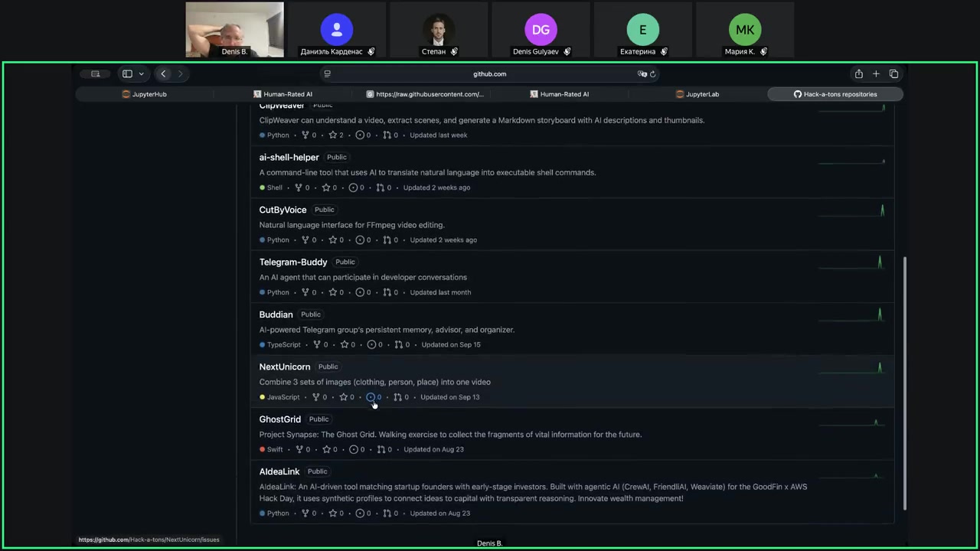Open the CutByVoice repository link

coord(283,210)
